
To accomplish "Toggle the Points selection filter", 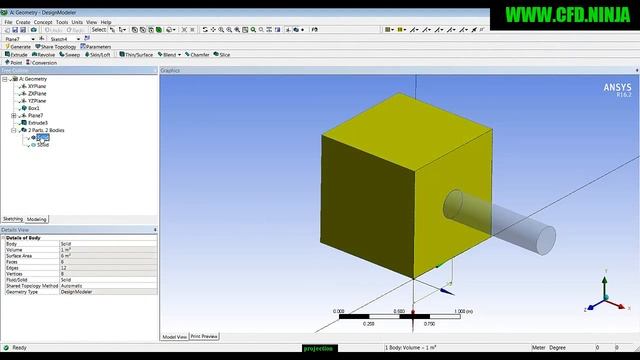I will point(134,30).
